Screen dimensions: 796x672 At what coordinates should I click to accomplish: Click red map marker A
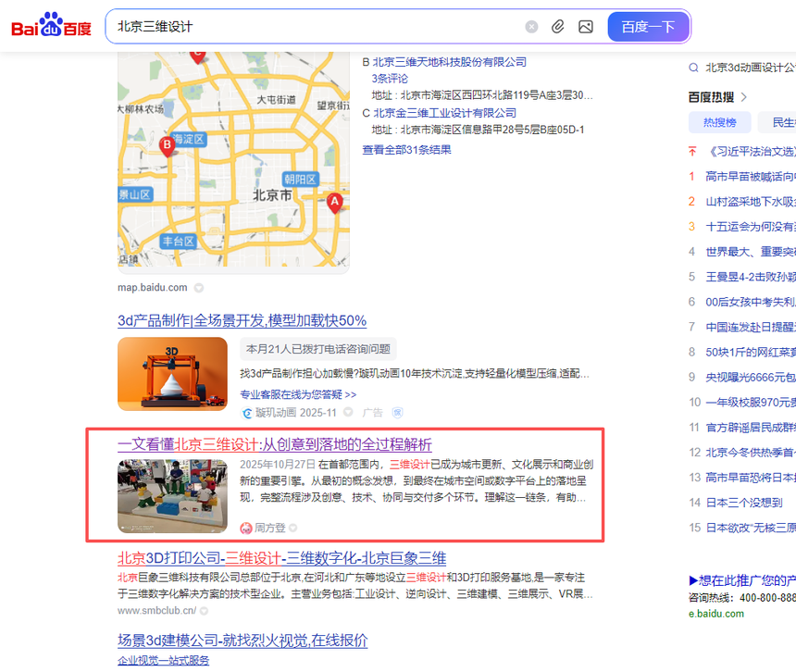point(334,202)
